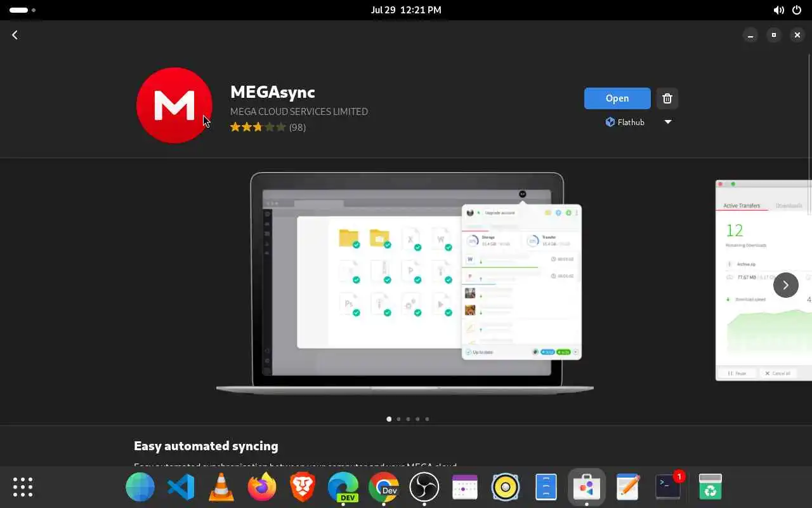The height and width of the screenshot is (508, 812).
Task: Click the main laptop screenshot
Action: 405,284
